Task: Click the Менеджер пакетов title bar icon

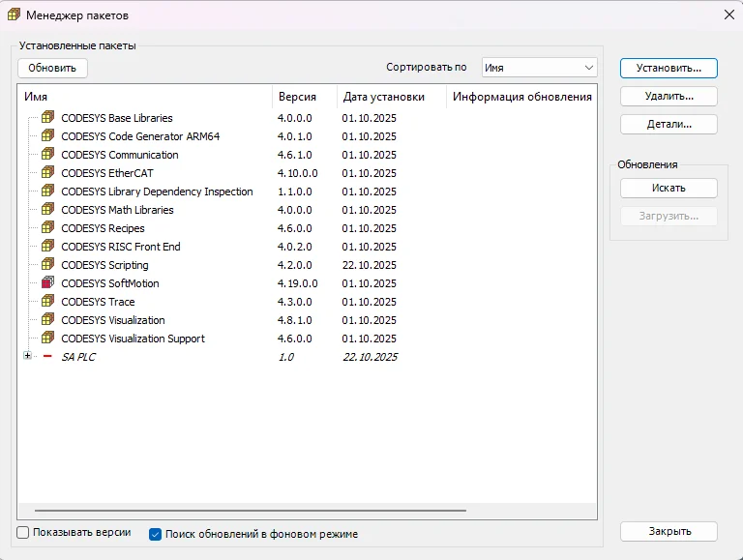Action: [x=14, y=15]
